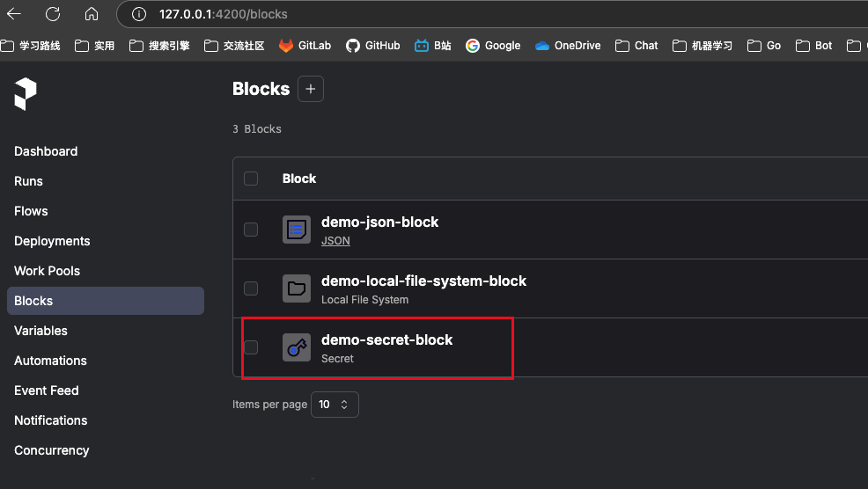Check the demo-local-file-system-block checkbox
868x489 pixels.
pos(251,288)
